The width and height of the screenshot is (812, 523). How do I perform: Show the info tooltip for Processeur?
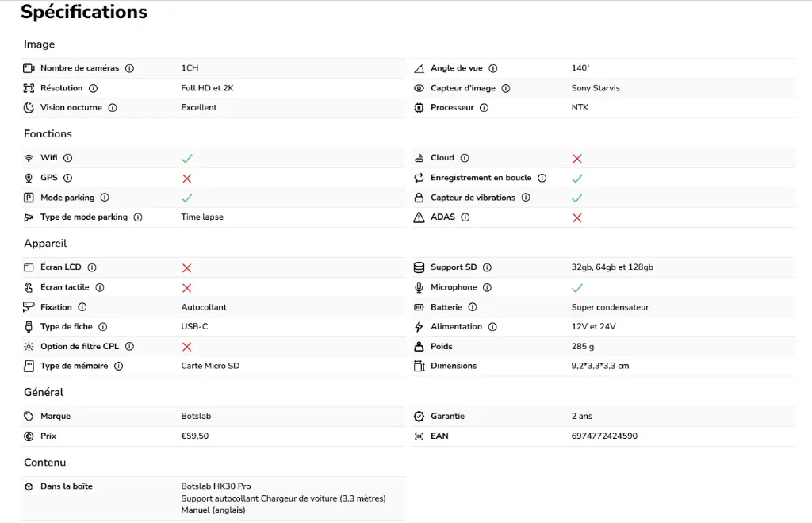[484, 108]
